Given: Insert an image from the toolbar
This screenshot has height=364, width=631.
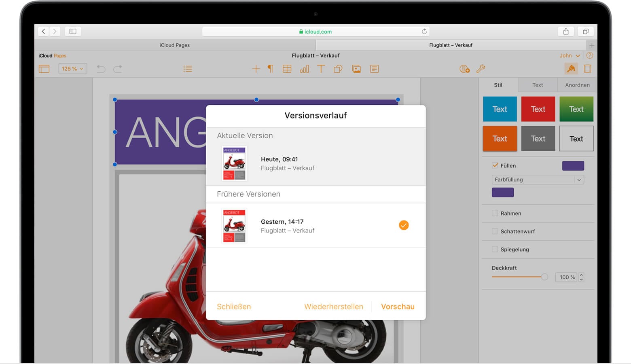Looking at the screenshot, I should (x=356, y=69).
